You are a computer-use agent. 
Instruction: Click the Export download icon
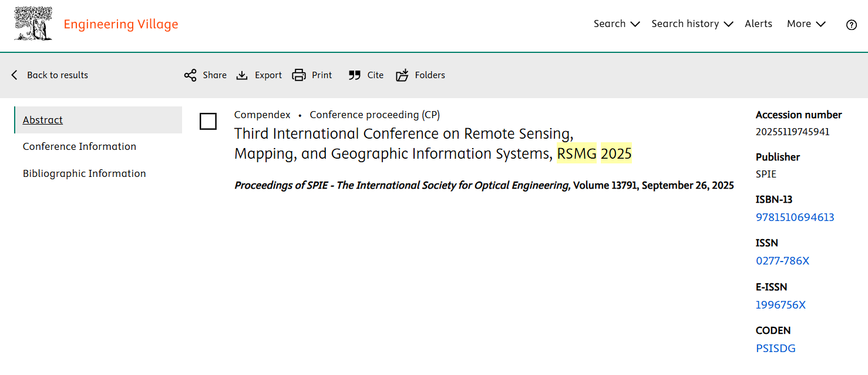242,75
